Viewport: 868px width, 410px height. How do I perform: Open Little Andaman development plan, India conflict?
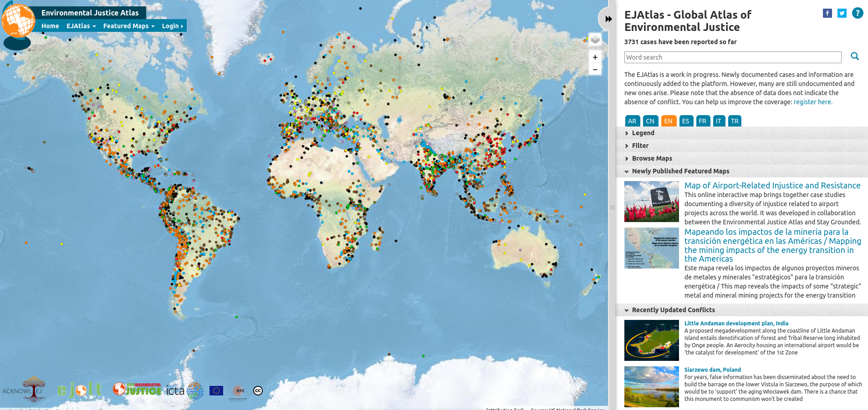click(736, 323)
